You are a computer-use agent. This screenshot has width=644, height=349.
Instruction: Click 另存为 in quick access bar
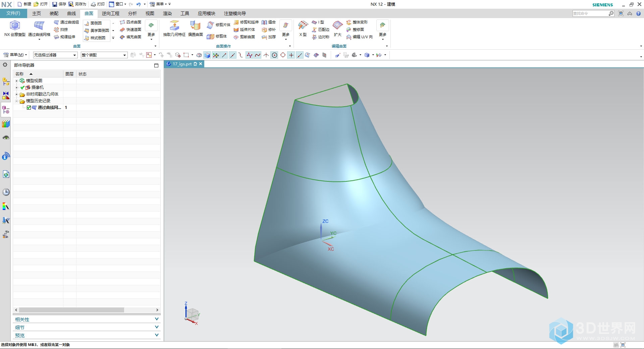click(x=77, y=4)
